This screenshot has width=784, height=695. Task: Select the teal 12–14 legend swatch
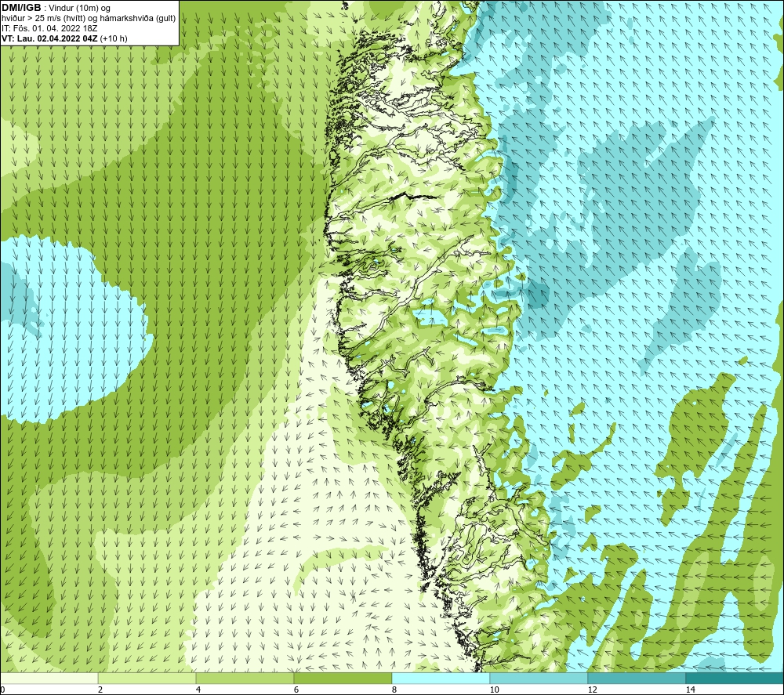coord(637,679)
